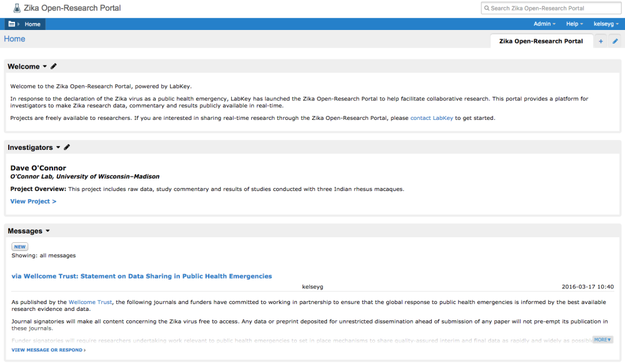625x364 pixels.
Task: Edit the Welcome section with pencil icon
Action: (x=54, y=66)
